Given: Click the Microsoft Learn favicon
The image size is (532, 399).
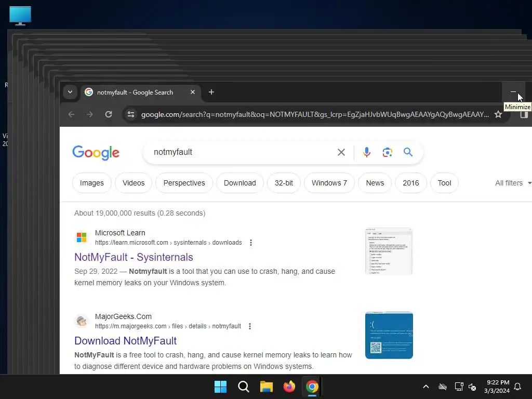Looking at the screenshot, I should click(82, 237).
